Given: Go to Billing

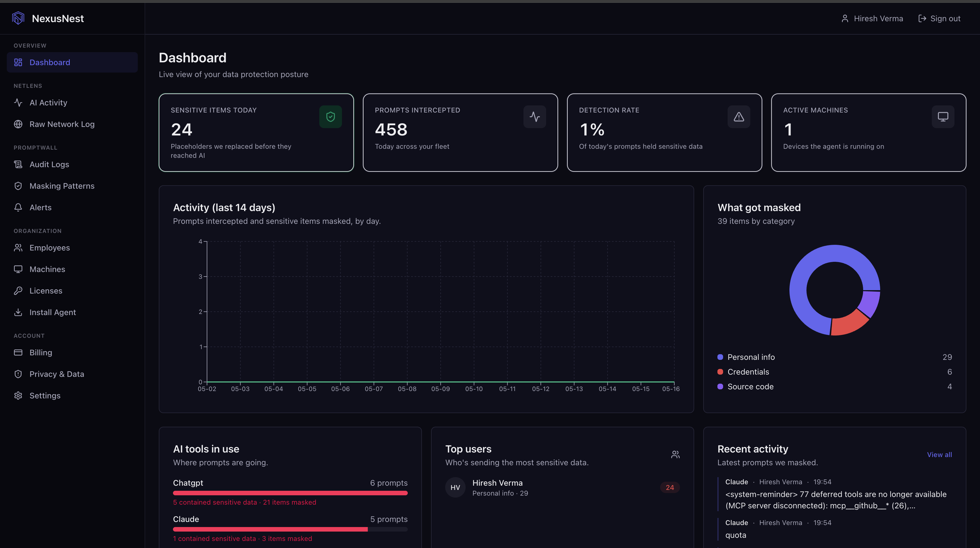Looking at the screenshot, I should (x=72, y=353).
